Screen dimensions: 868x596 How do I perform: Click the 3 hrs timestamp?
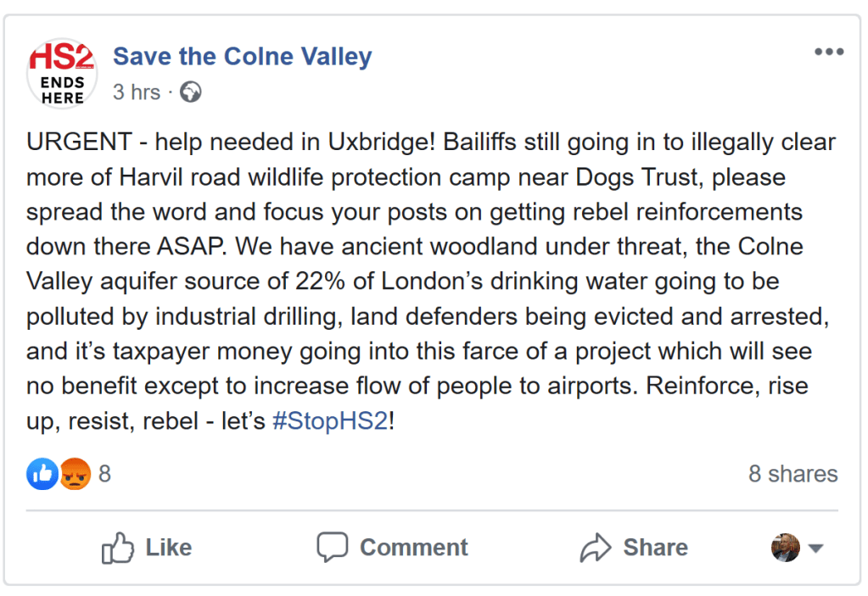(x=137, y=92)
